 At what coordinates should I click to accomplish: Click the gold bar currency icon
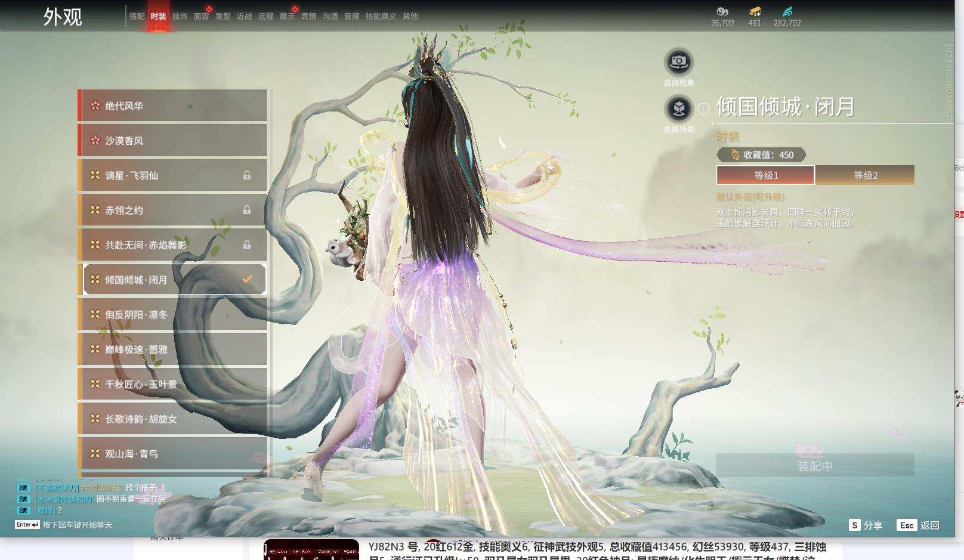click(x=755, y=11)
